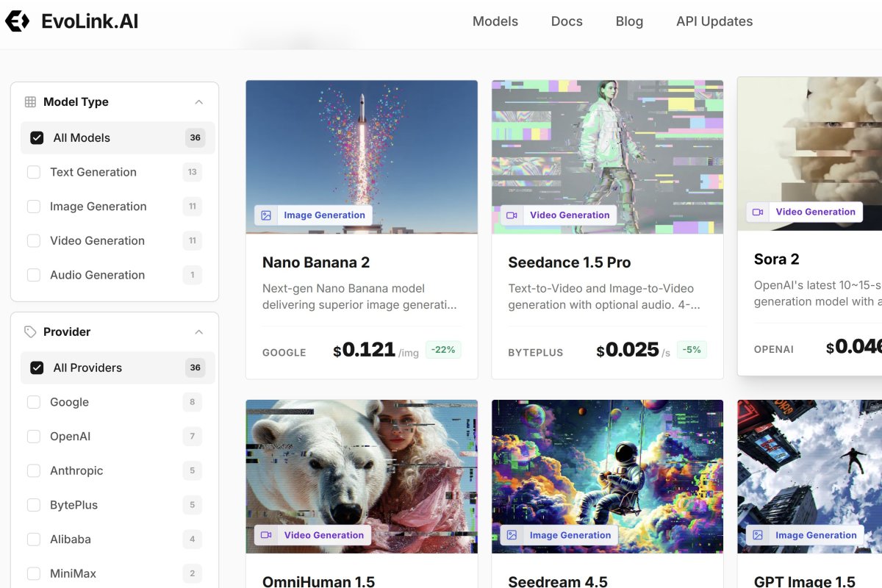882x588 pixels.
Task: Uncheck the All Models filter
Action: pos(36,137)
